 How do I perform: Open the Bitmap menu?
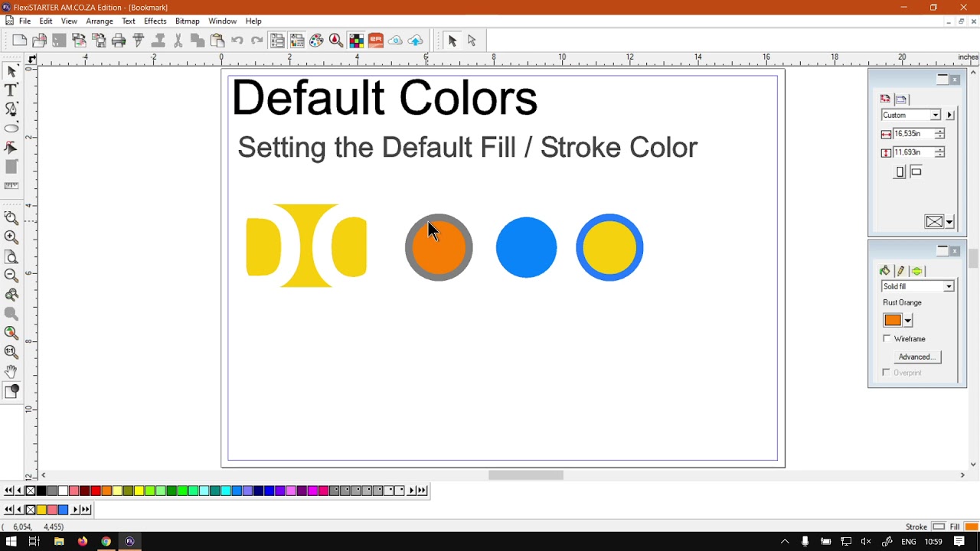pos(187,21)
